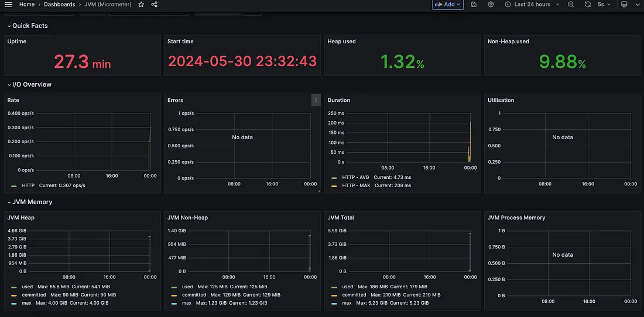The image size is (644, 317).
Task: Open the Errors panel three-dot menu
Action: [316, 101]
